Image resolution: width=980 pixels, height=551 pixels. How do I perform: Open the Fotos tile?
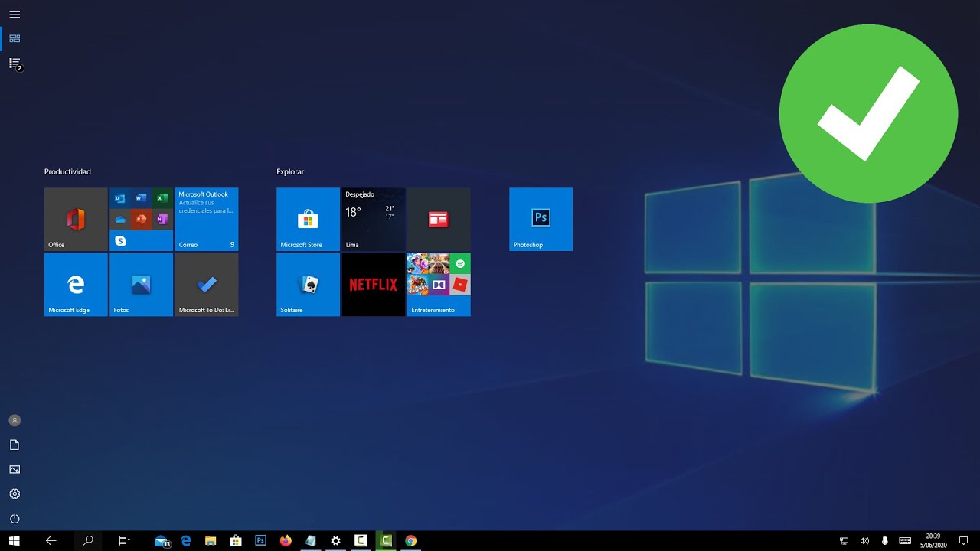point(141,285)
